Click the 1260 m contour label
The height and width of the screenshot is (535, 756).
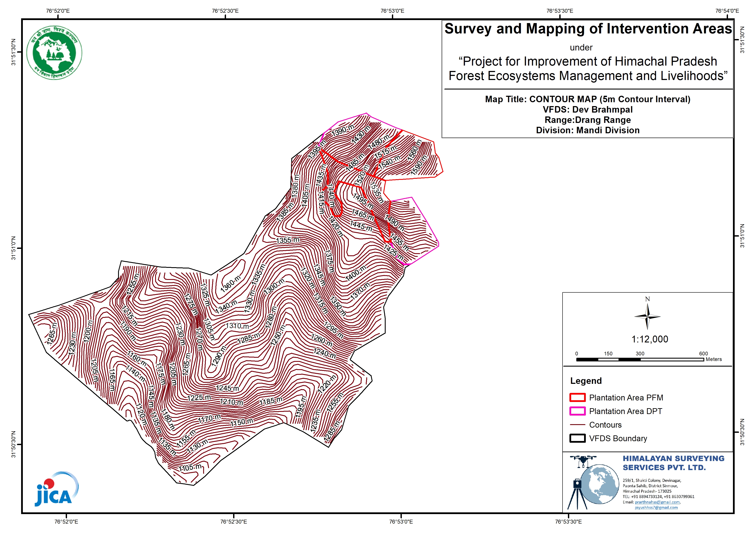point(322,340)
